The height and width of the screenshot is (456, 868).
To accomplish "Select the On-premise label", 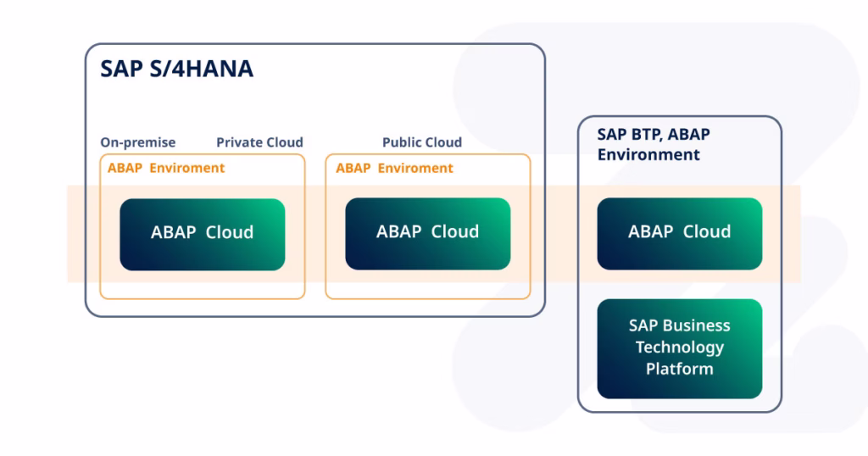I will click(137, 142).
